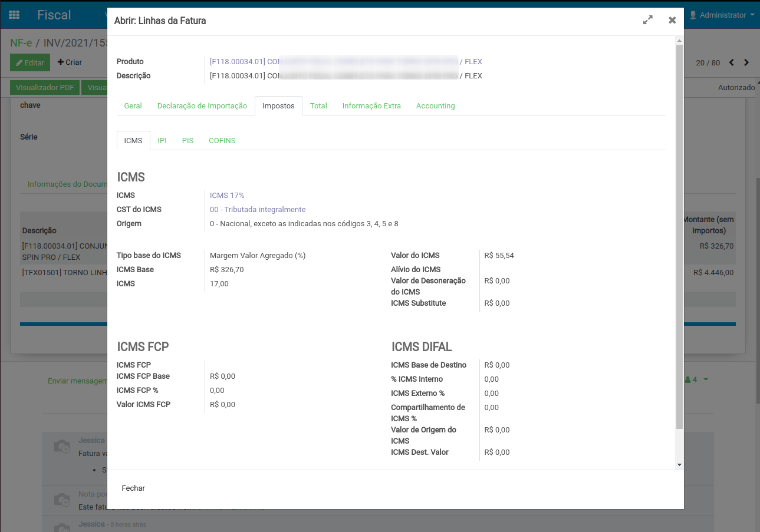Image resolution: width=760 pixels, height=532 pixels.
Task: Close the Linhas da Fatura dialog
Action: [x=672, y=20]
